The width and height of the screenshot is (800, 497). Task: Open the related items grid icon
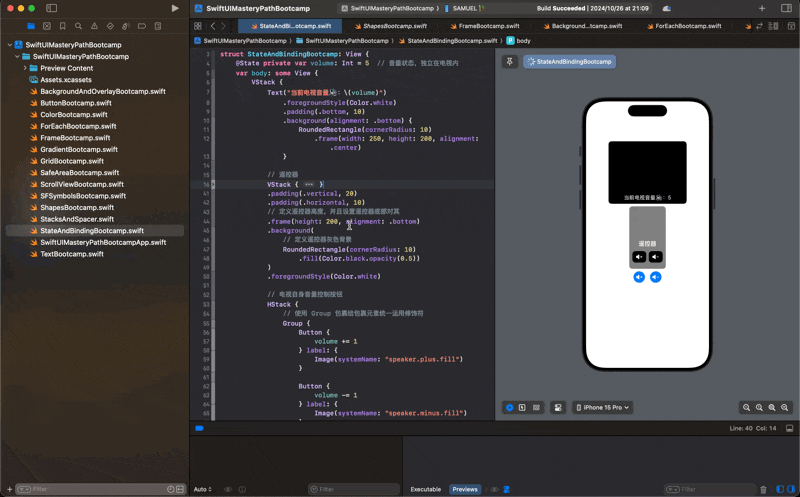198,26
